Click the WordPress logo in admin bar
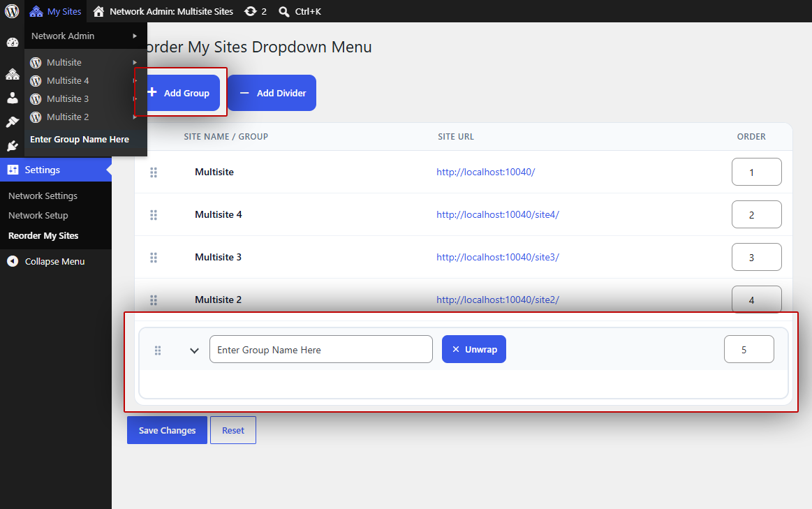Image resolution: width=812 pixels, height=509 pixels. [11, 11]
